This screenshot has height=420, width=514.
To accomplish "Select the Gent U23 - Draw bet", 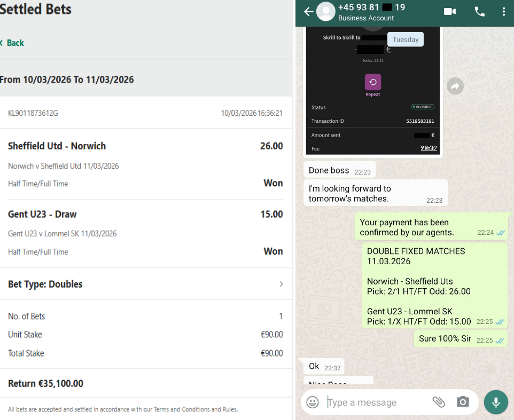I will pyautogui.click(x=145, y=233).
